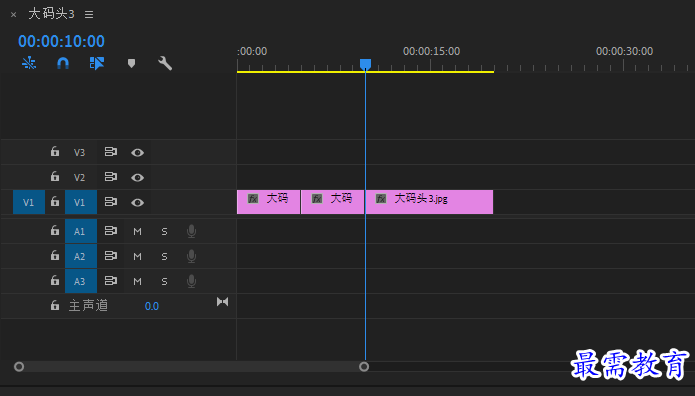Screen dimensions: 695x396
Task: Toggle V1 track targeting button
Action: coord(81,202)
